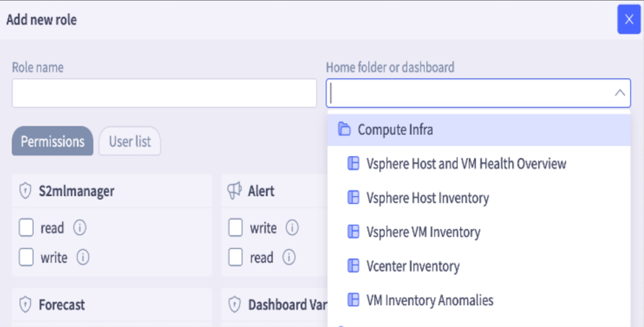
Task: Collapse the Home folder or dashboard dropdown
Action: 620,92
